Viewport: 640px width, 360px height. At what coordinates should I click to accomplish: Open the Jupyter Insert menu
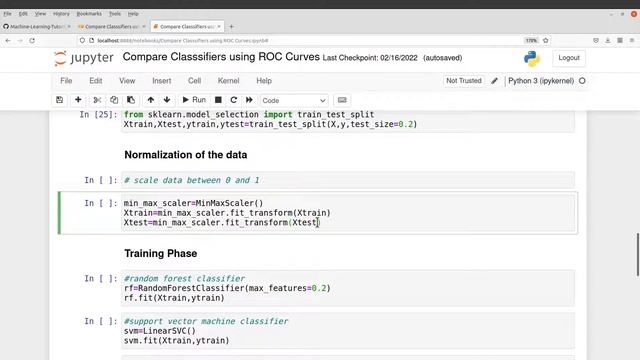(162, 81)
